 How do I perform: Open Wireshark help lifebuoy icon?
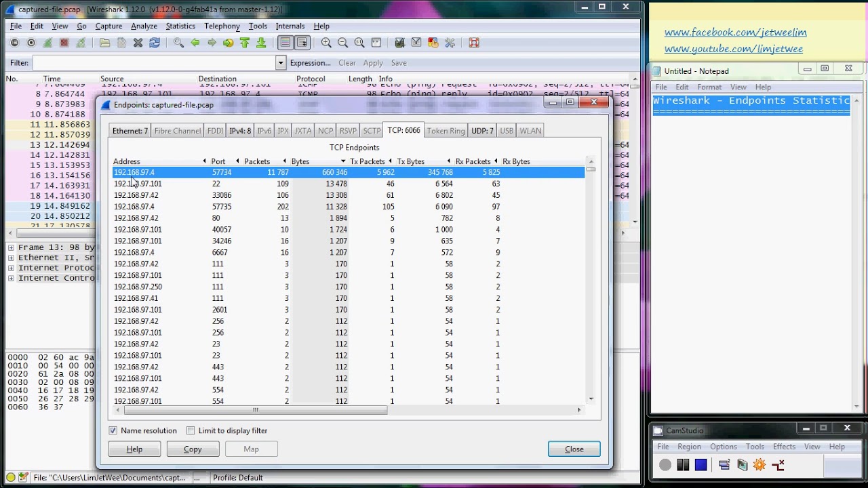(474, 43)
